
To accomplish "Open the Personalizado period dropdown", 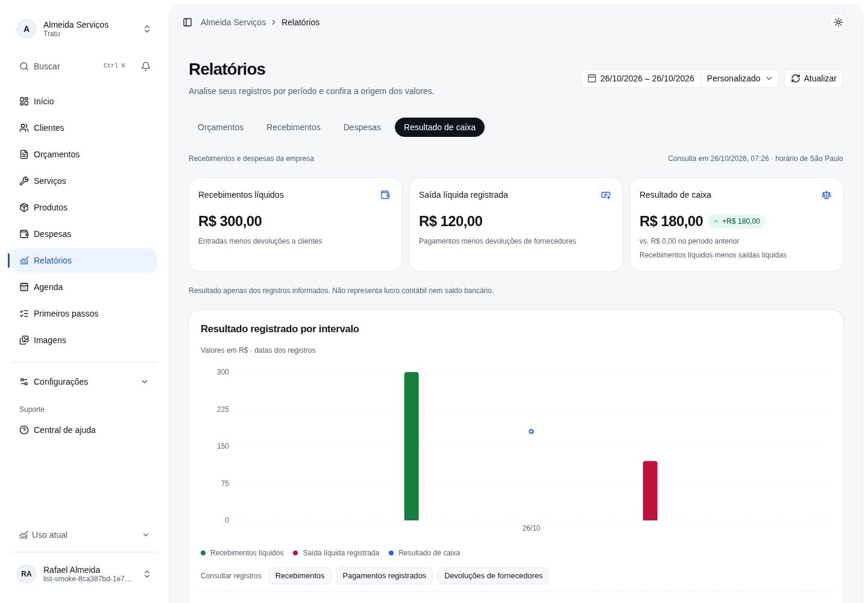I will coord(740,78).
